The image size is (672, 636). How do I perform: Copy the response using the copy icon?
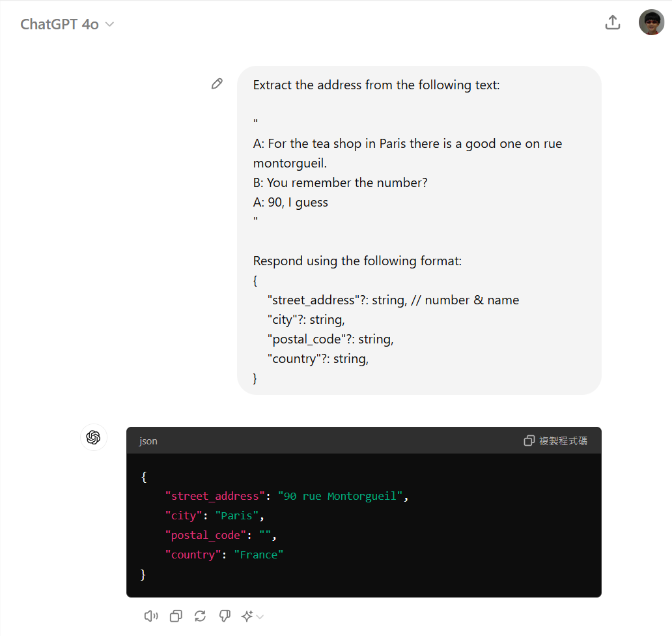click(x=176, y=616)
